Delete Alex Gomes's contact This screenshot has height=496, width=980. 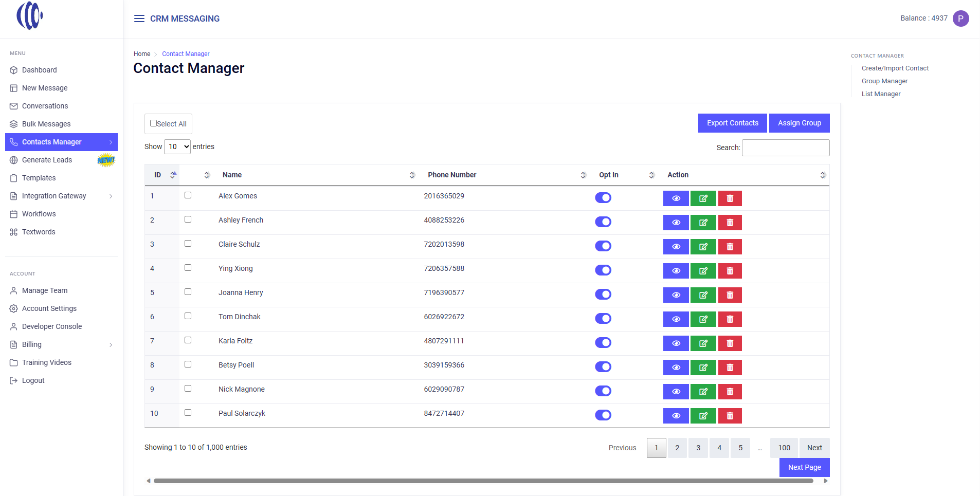point(730,198)
